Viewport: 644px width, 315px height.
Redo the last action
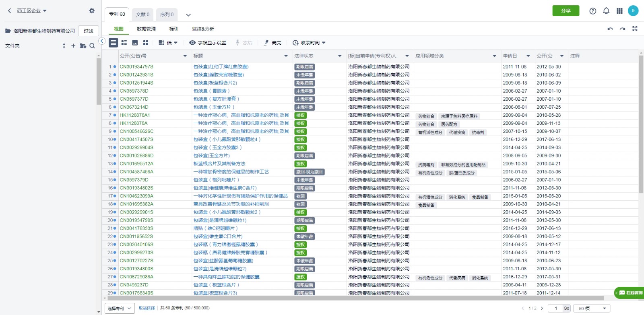pyautogui.click(x=622, y=29)
